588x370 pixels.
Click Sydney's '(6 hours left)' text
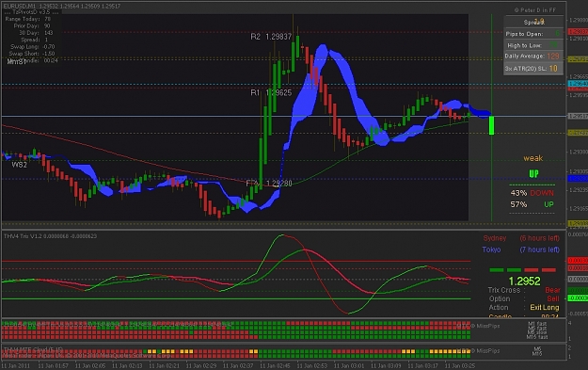540,238
